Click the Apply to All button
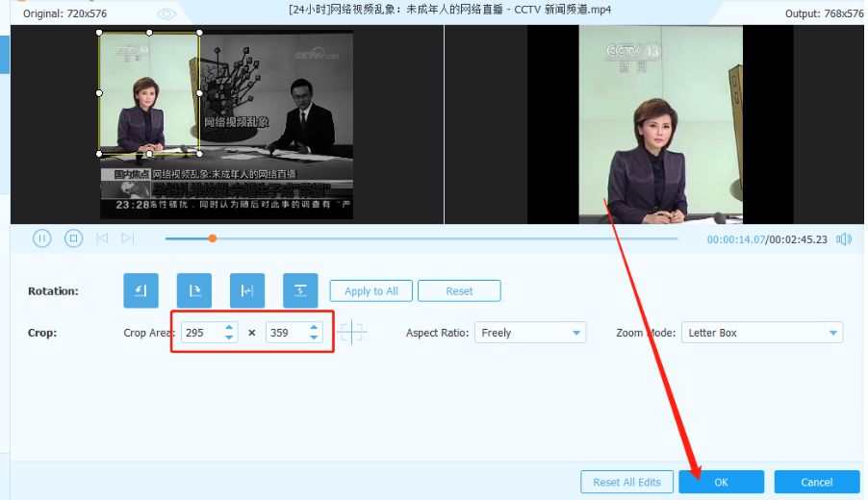Screen dimensions: 868x500 coord(370,291)
